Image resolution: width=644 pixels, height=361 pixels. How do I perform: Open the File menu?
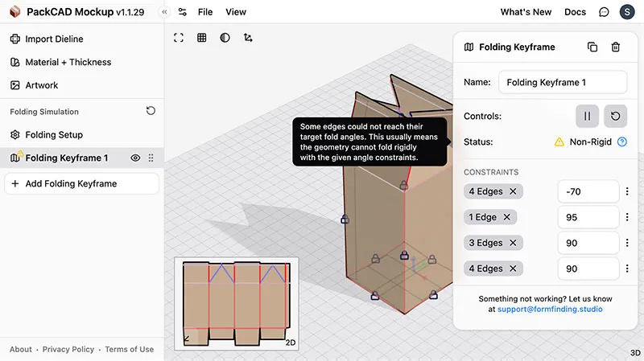[205, 12]
